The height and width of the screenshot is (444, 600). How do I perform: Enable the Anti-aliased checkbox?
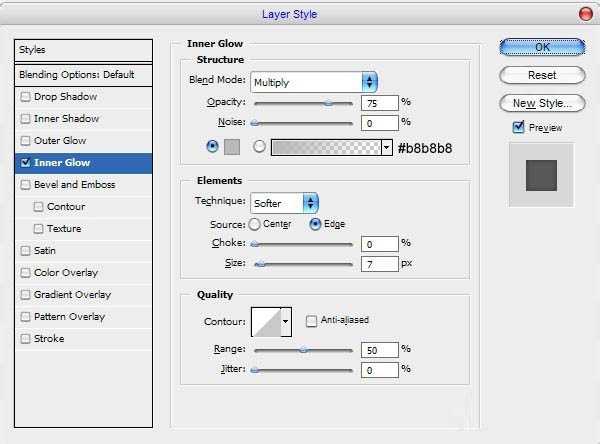[312, 321]
